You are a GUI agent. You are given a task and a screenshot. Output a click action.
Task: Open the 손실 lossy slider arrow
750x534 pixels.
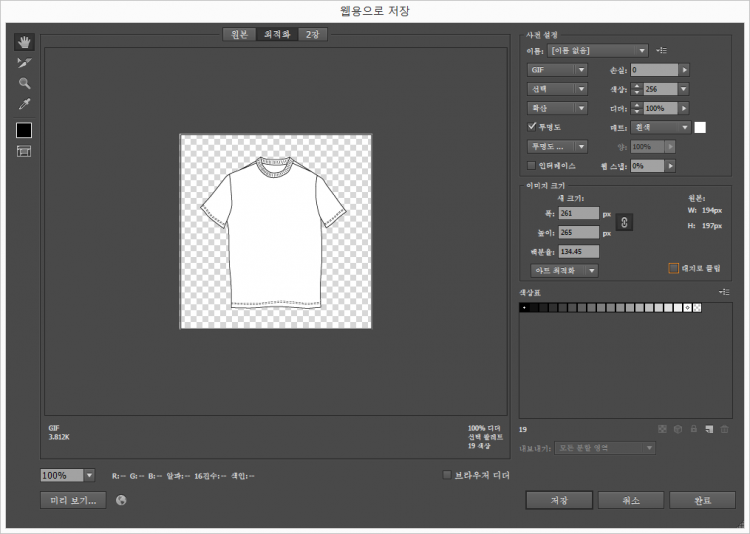[x=684, y=70]
